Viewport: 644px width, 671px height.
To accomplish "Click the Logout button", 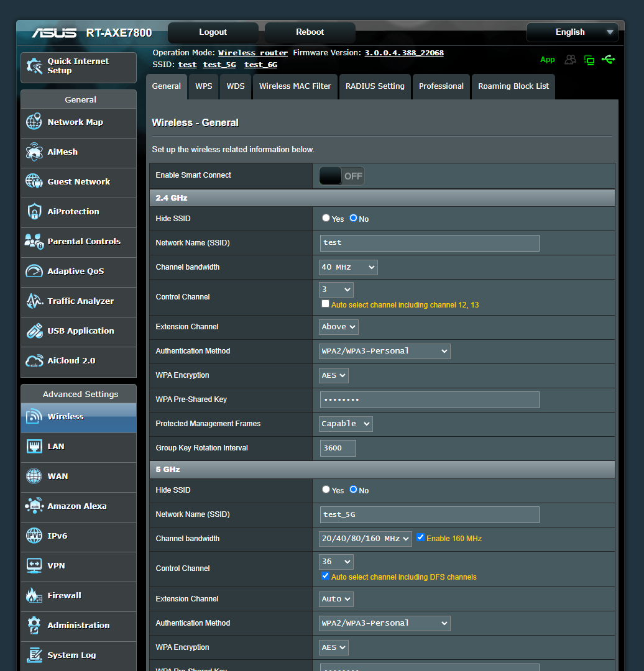I will (213, 32).
